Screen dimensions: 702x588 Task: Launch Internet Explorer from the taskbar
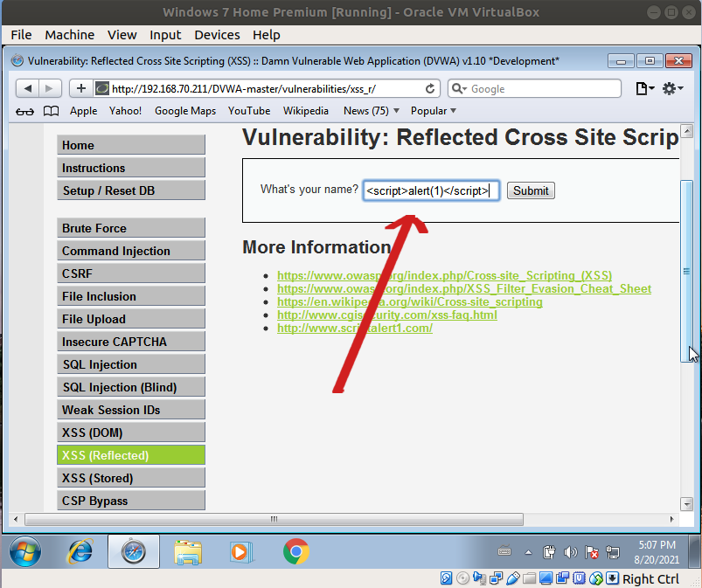point(80,551)
